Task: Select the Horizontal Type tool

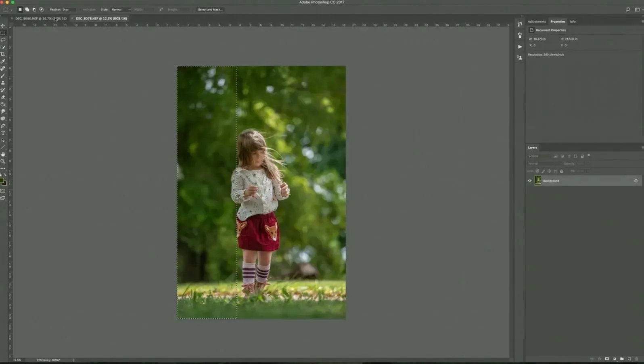Action: pyautogui.click(x=3, y=133)
